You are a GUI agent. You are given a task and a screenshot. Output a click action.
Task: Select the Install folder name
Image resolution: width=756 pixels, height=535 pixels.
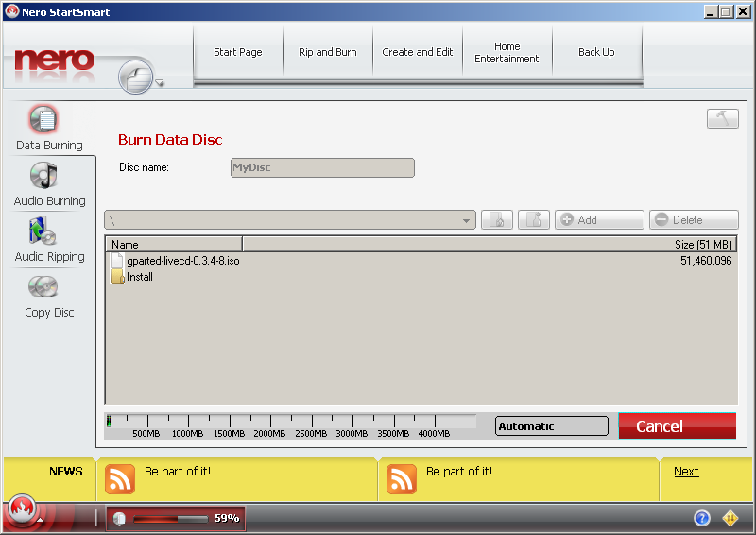[140, 277]
